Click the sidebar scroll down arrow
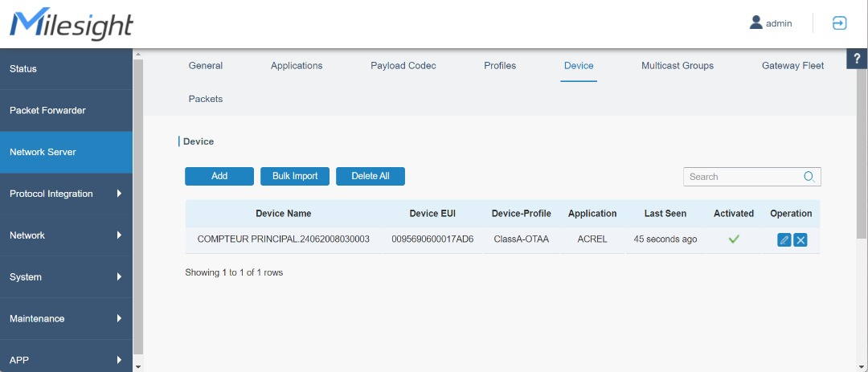 point(137,366)
